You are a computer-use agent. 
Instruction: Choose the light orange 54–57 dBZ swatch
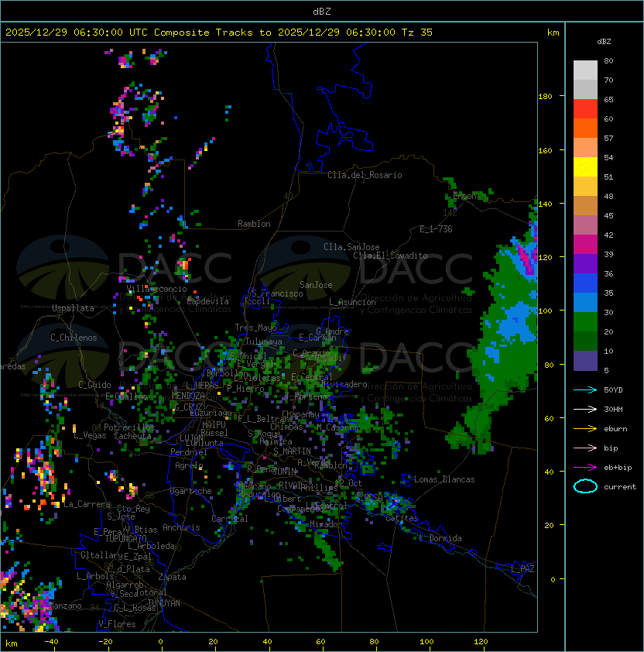585,148
